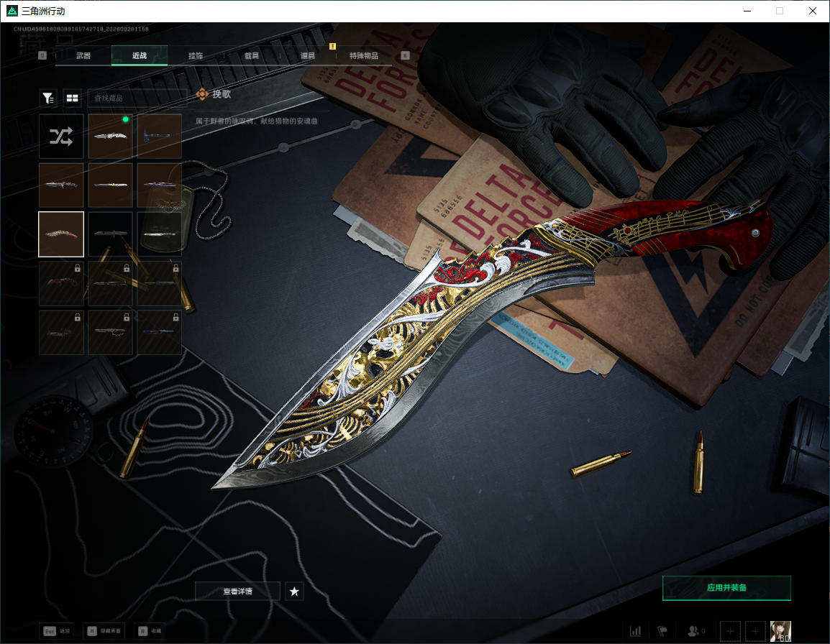Switch to the 道具 tab
This screenshot has height=644, width=830.
pos(308,55)
